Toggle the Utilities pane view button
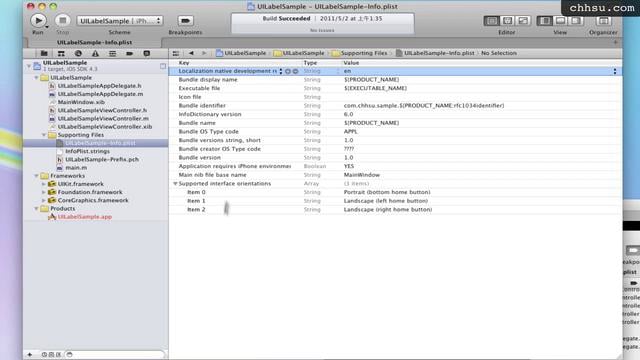640x360 pixels. tap(576, 21)
